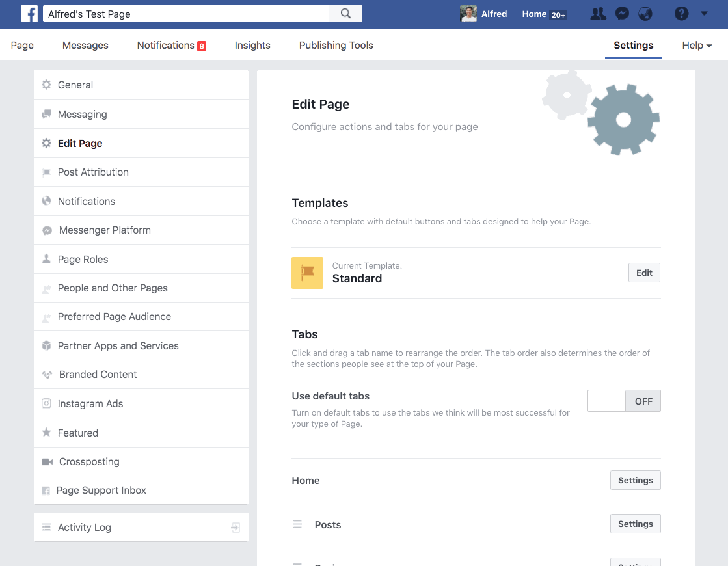Open the Notifications tab with badge 8

click(171, 46)
